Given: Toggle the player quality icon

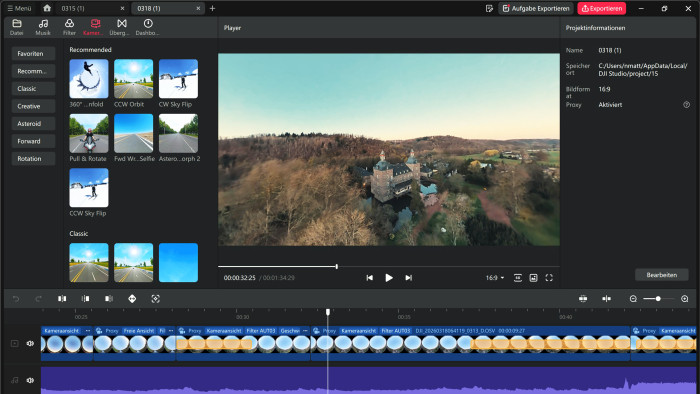Looking at the screenshot, I should point(518,278).
